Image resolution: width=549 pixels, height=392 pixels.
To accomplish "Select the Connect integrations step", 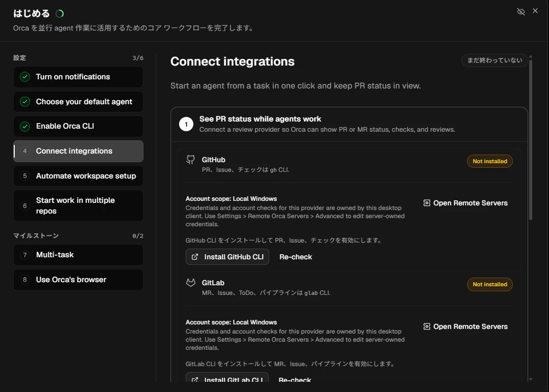I will [78, 151].
